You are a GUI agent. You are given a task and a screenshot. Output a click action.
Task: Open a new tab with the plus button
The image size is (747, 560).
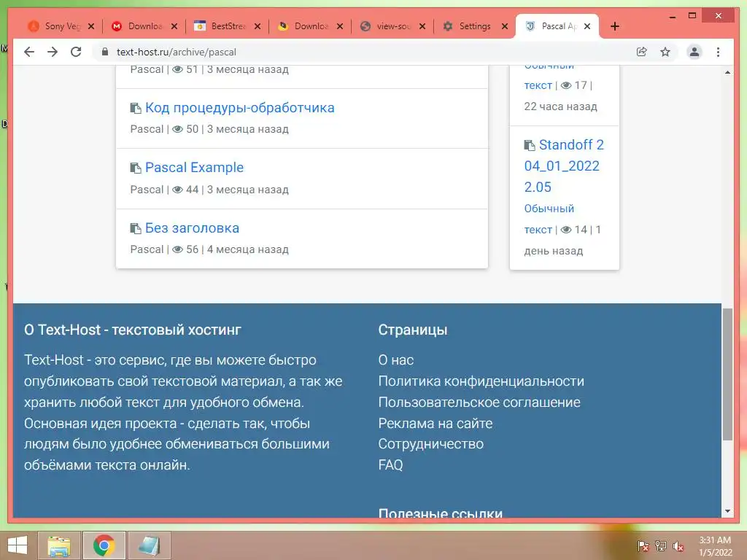click(614, 26)
